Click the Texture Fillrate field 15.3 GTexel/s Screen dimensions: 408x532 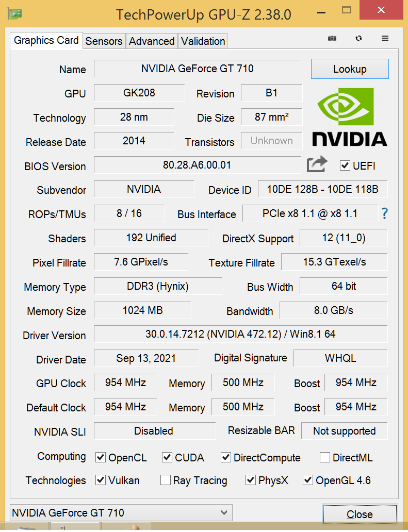[x=334, y=261]
